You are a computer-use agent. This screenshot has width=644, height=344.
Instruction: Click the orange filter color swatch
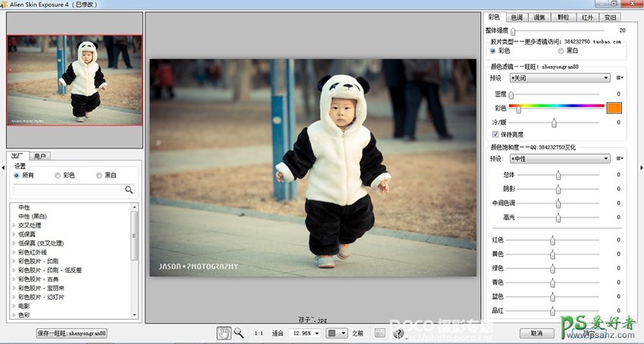point(614,108)
